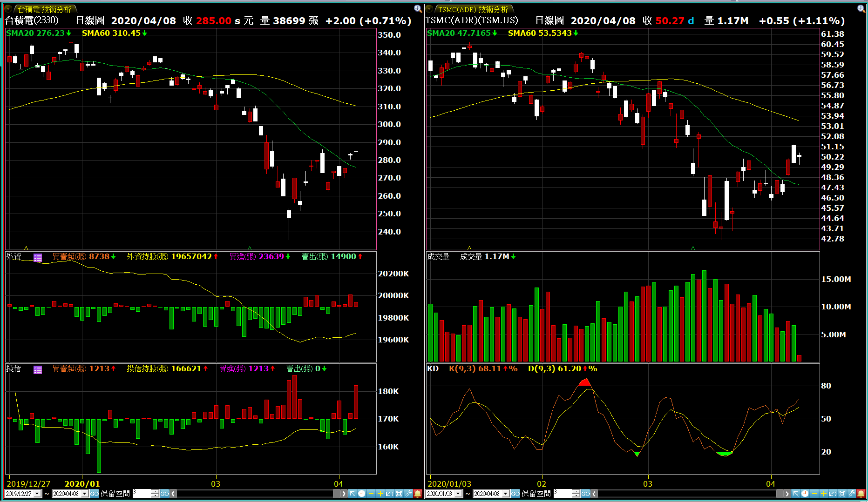The width and height of the screenshot is (868, 502).
Task: Open the 投信 indicator settings list icon
Action: tap(38, 370)
